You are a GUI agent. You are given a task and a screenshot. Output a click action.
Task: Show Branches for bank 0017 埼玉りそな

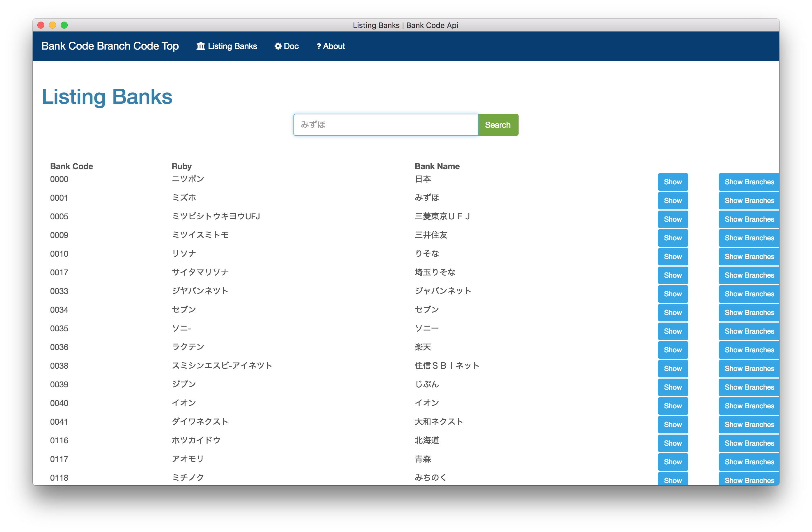click(749, 275)
